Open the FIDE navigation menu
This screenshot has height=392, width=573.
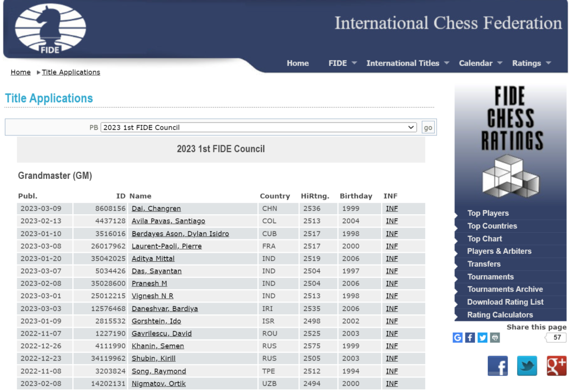[337, 63]
